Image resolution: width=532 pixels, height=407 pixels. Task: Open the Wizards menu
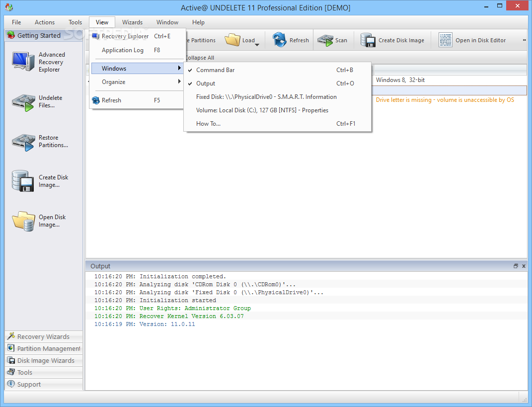(132, 22)
